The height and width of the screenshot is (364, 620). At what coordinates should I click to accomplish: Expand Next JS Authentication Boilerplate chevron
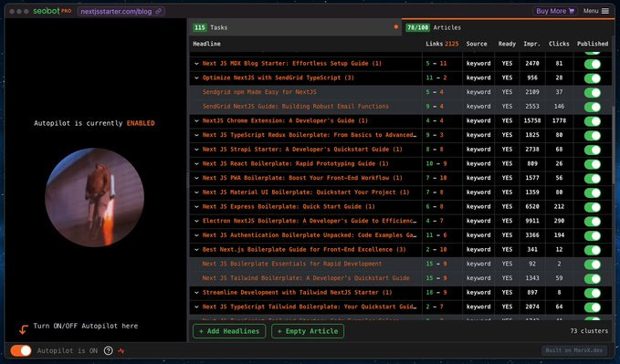click(196, 235)
